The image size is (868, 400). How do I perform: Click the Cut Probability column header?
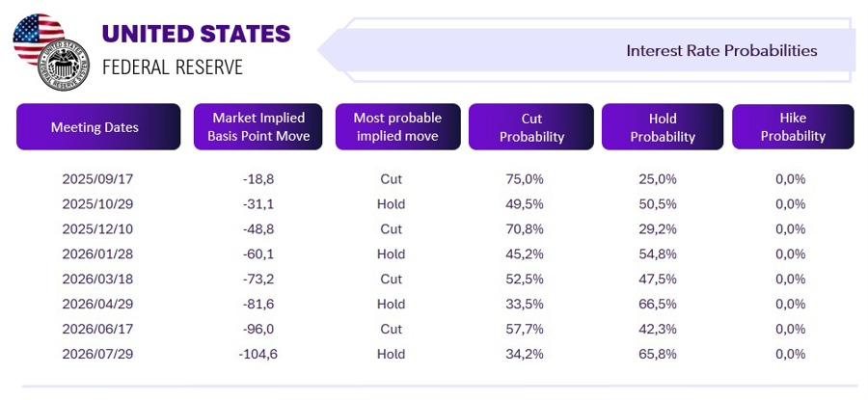click(x=531, y=126)
